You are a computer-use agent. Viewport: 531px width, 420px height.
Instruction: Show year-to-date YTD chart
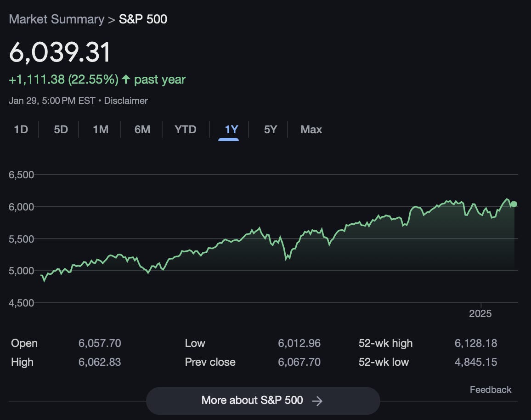(185, 130)
